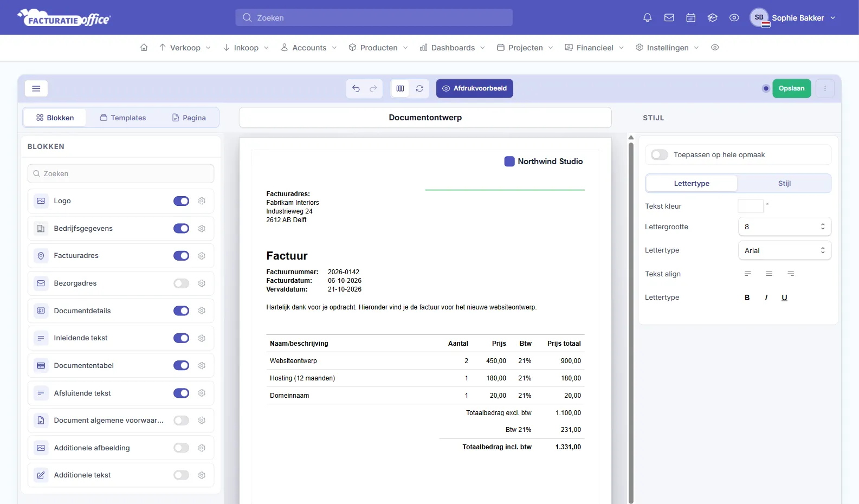The height and width of the screenshot is (504, 859).
Task: Toggle the columns layout view icon
Action: pyautogui.click(x=400, y=88)
